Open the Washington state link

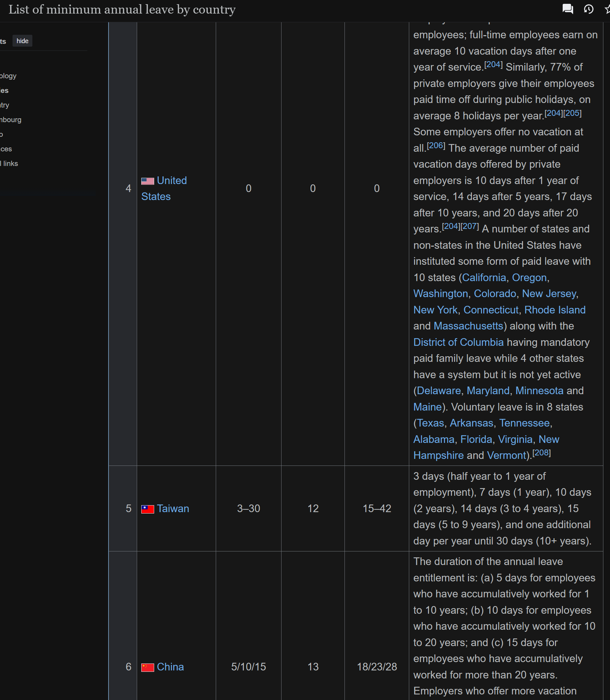coord(441,294)
